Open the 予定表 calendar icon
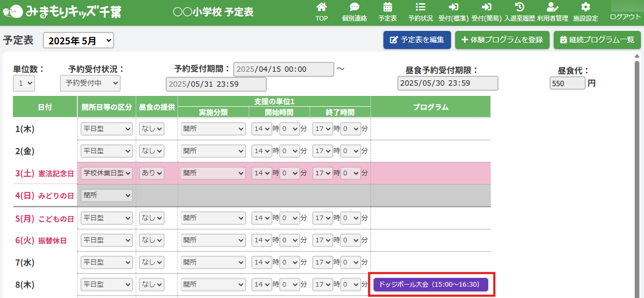The height and width of the screenshot is (298, 644). click(x=388, y=7)
